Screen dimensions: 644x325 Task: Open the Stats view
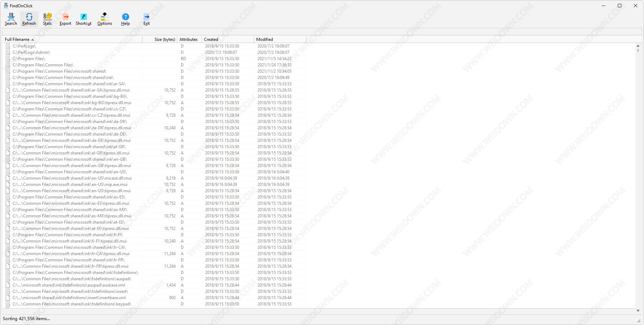click(x=47, y=19)
